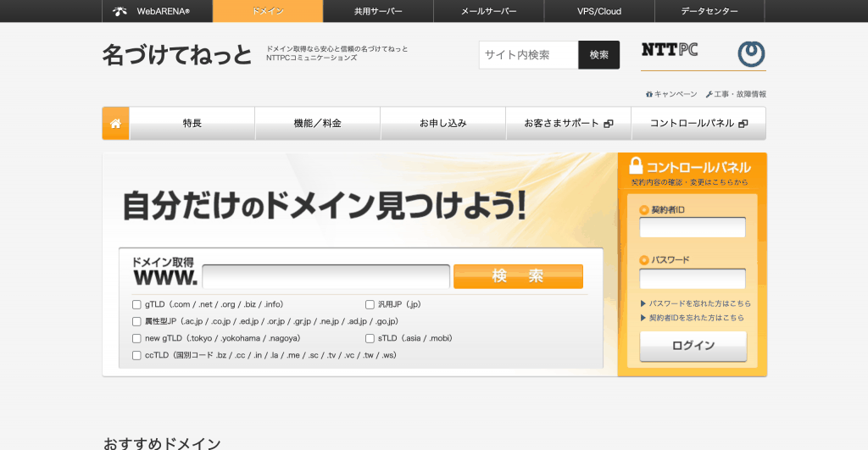Viewport: 868px width, 450px height.
Task: Open the 工事・故障情報 link
Action: pyautogui.click(x=740, y=95)
